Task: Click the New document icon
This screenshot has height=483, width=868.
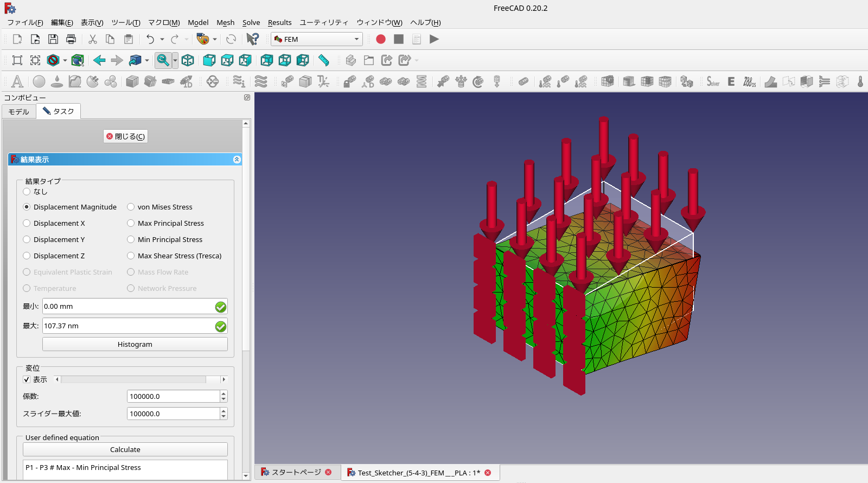Action: pyautogui.click(x=17, y=39)
